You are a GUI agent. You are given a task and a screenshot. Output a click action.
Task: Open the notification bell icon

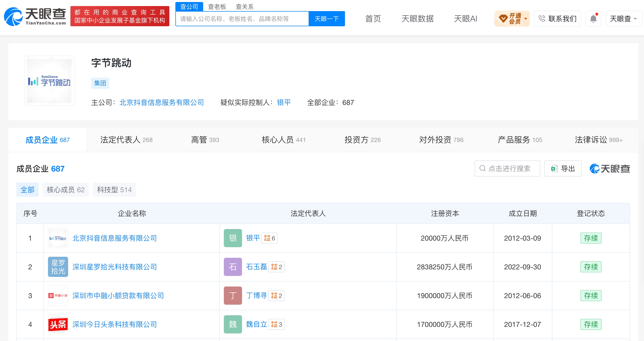click(593, 18)
